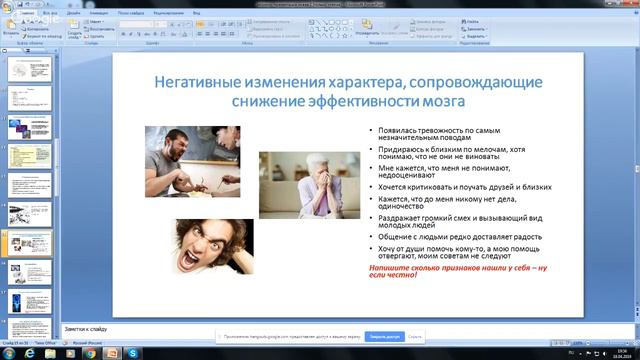Click into the Заметки к слайду notes field

347,329
